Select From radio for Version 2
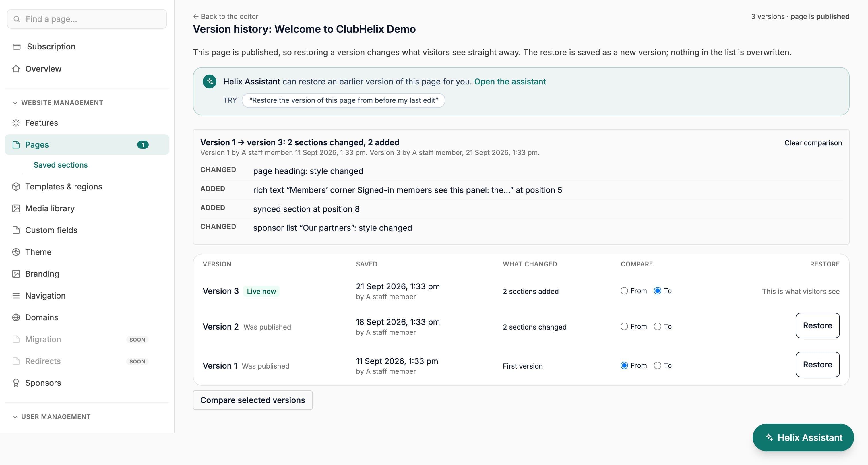 pos(624,326)
